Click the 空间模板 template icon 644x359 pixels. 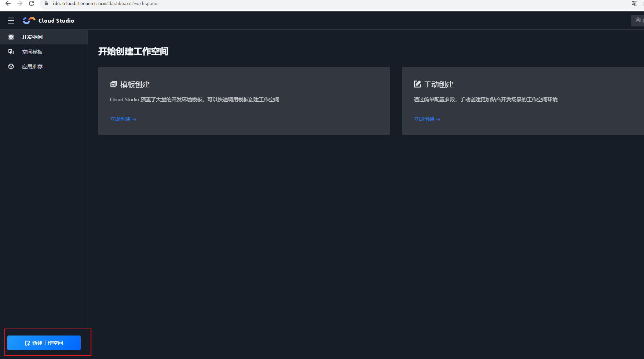point(11,52)
